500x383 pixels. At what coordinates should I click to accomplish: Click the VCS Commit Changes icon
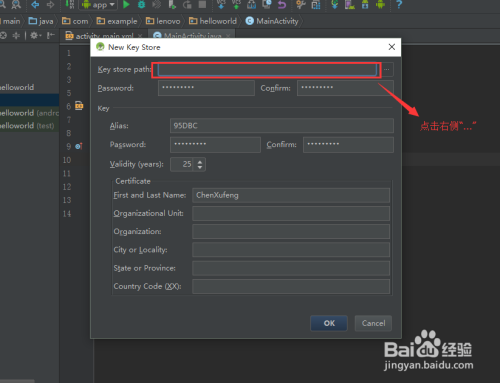click(x=236, y=4)
